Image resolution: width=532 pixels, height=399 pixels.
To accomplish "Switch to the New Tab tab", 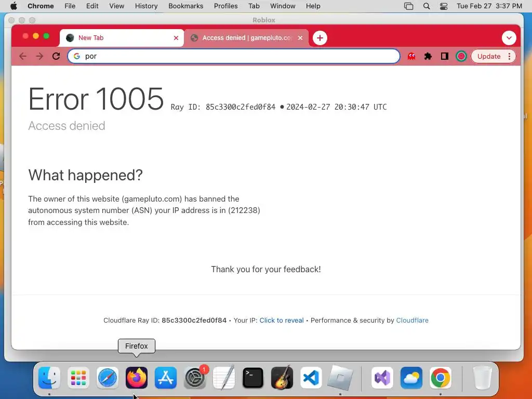I will point(122,38).
